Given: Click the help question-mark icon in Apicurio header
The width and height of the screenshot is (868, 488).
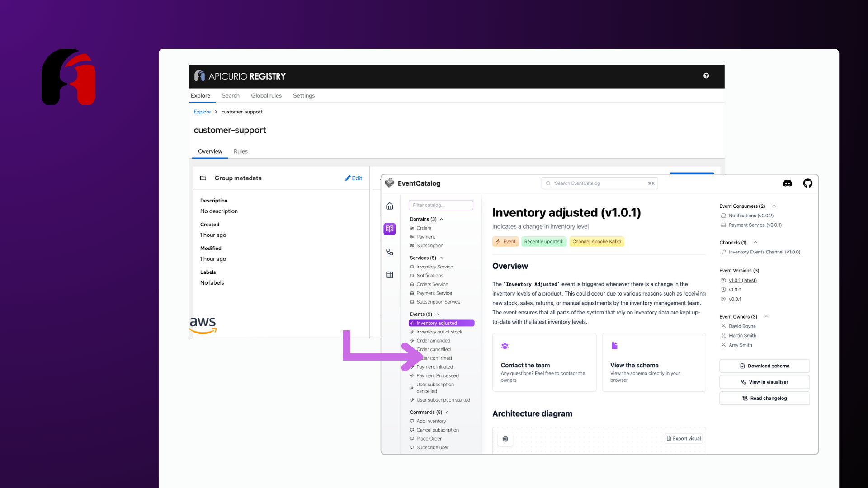Looking at the screenshot, I should pos(706,75).
